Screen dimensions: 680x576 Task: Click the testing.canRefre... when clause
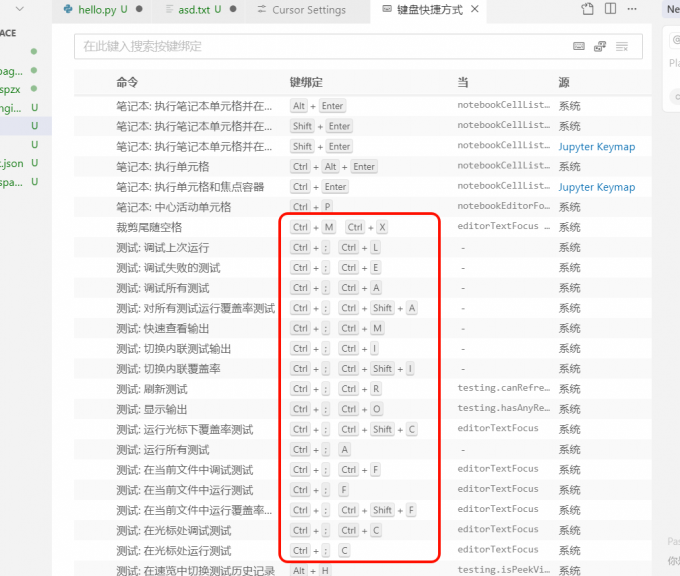(x=503, y=388)
